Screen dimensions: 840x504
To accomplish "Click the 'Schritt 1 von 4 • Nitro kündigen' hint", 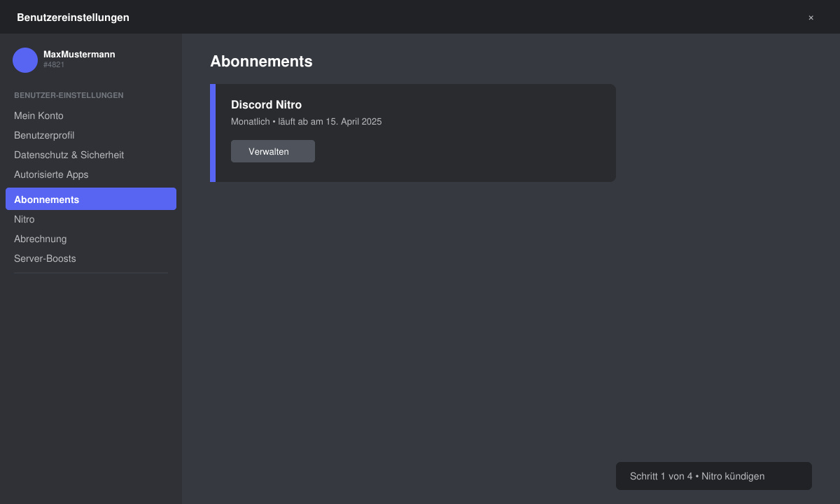I will pyautogui.click(x=714, y=476).
